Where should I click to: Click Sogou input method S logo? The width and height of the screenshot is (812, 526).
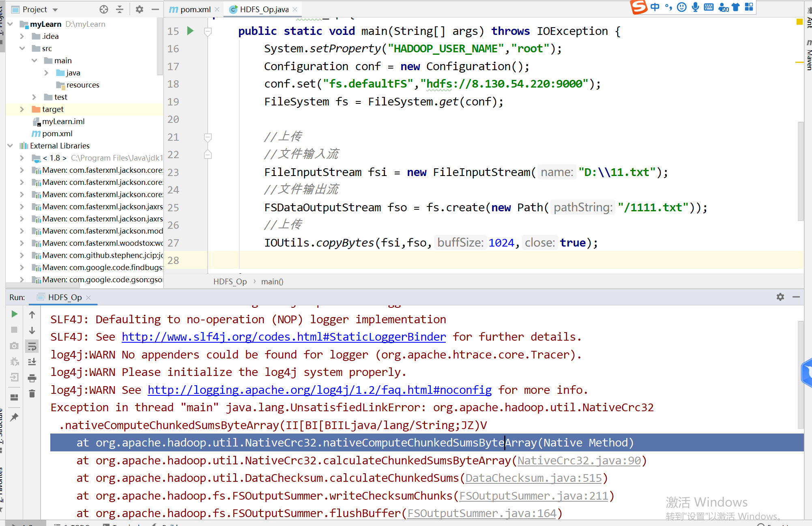[639, 7]
